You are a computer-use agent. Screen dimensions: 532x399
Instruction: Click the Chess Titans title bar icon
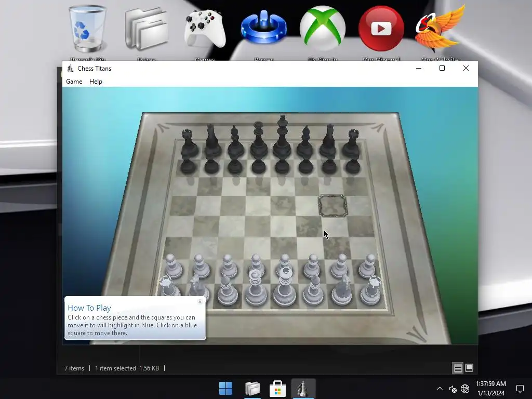pyautogui.click(x=70, y=69)
